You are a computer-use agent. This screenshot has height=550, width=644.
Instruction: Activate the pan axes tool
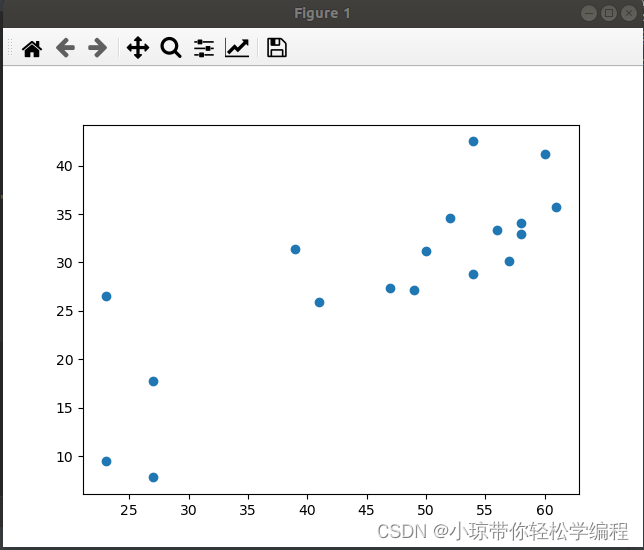coord(138,48)
